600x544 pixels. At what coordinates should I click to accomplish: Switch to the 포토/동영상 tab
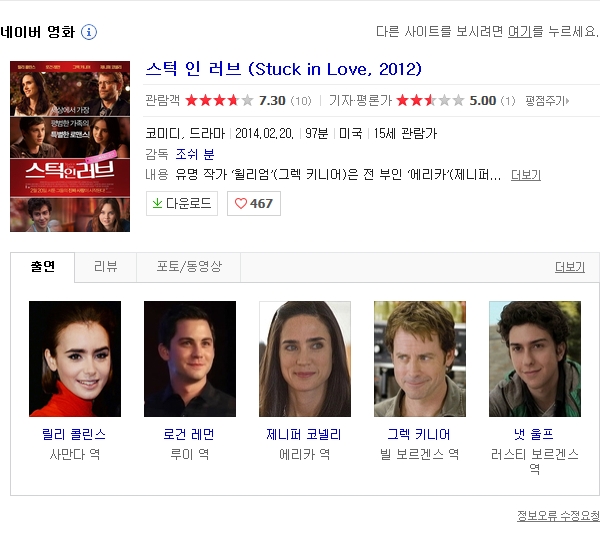(x=189, y=267)
